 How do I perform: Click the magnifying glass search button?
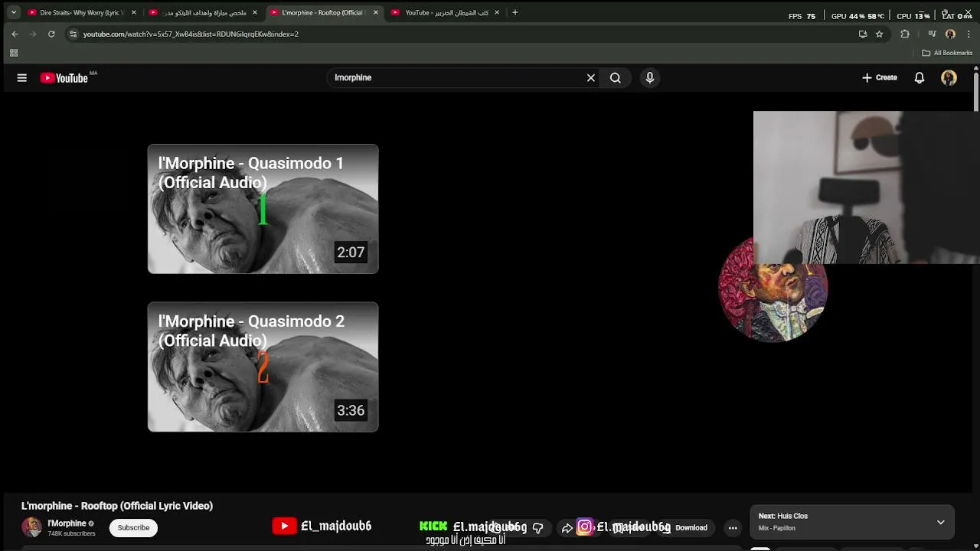pos(615,77)
